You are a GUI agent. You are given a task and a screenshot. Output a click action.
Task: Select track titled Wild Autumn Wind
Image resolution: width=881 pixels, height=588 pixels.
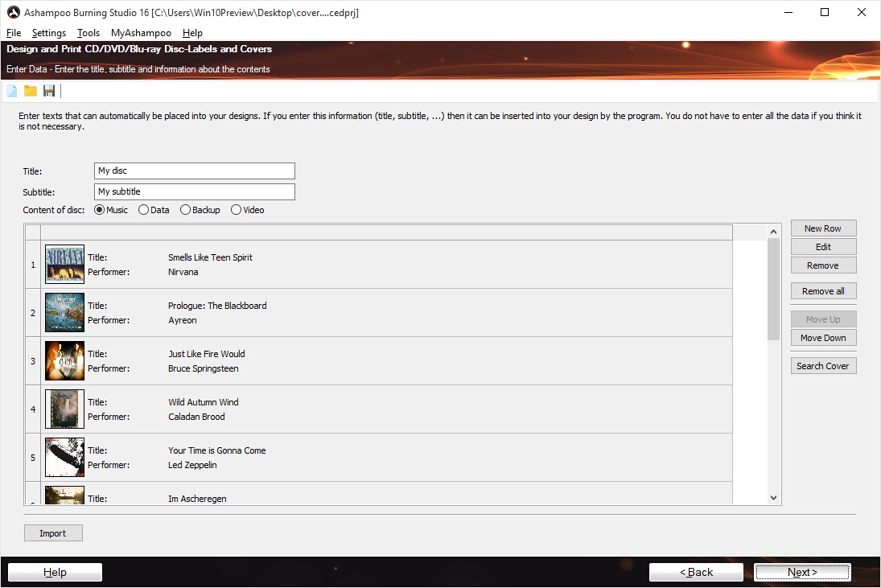click(x=204, y=402)
